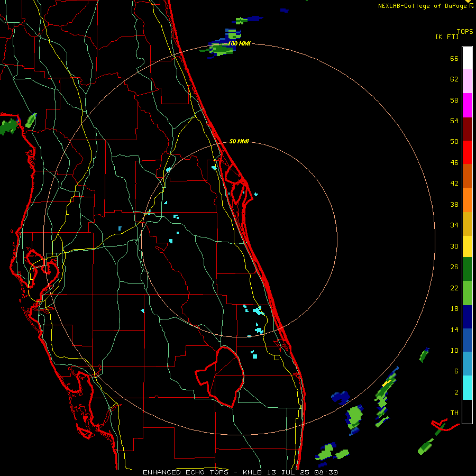
Task: Select the 66 value on the legend
Action: pos(454,58)
